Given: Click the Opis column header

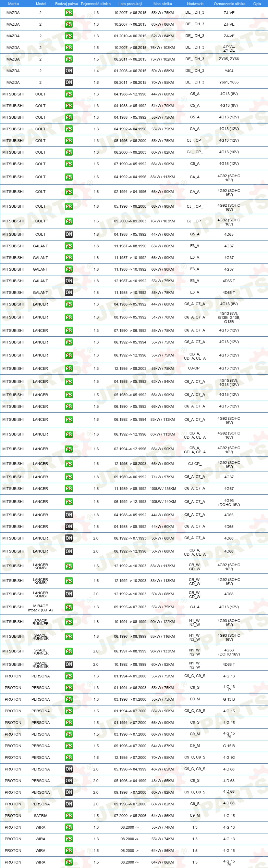Looking at the screenshot, I should (x=257, y=4).
